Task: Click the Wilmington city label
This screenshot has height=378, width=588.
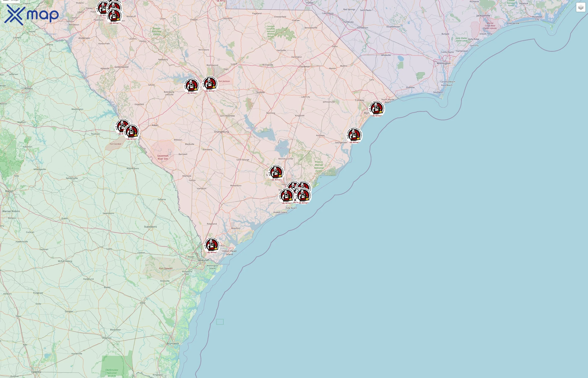Action: [443, 63]
